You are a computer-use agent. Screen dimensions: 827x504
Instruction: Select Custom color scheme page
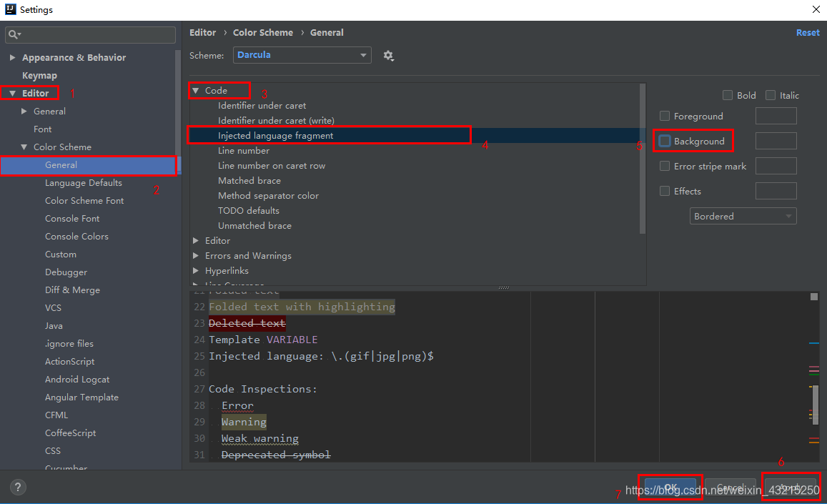[x=61, y=255]
